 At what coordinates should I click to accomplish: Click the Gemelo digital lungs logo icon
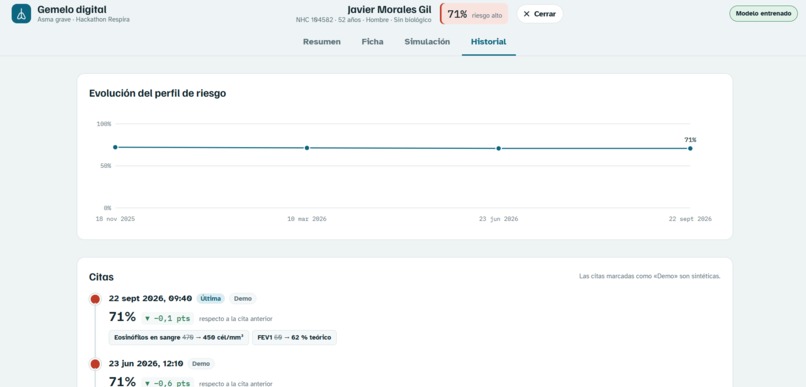[21, 14]
